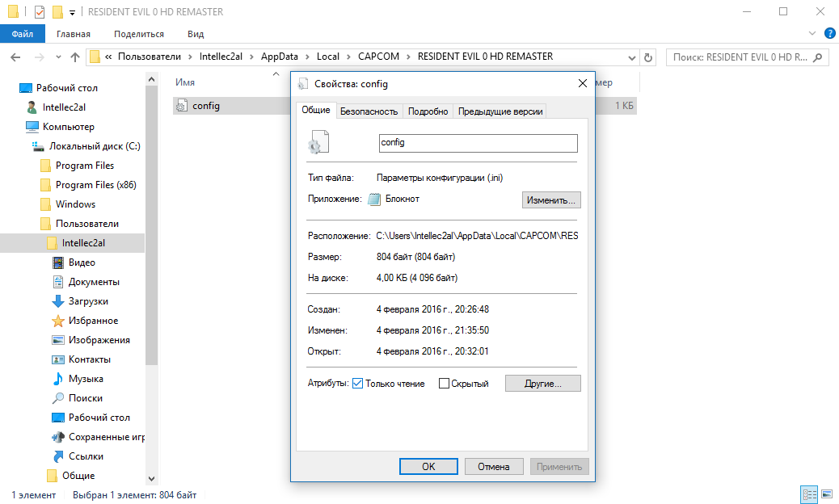Click Local in the address bar
839x504 pixels.
(x=327, y=56)
